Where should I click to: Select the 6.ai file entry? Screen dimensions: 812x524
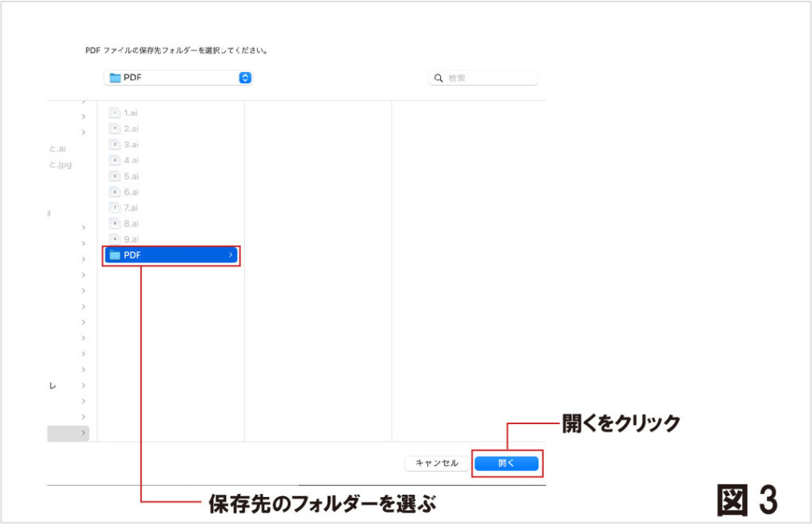(131, 192)
